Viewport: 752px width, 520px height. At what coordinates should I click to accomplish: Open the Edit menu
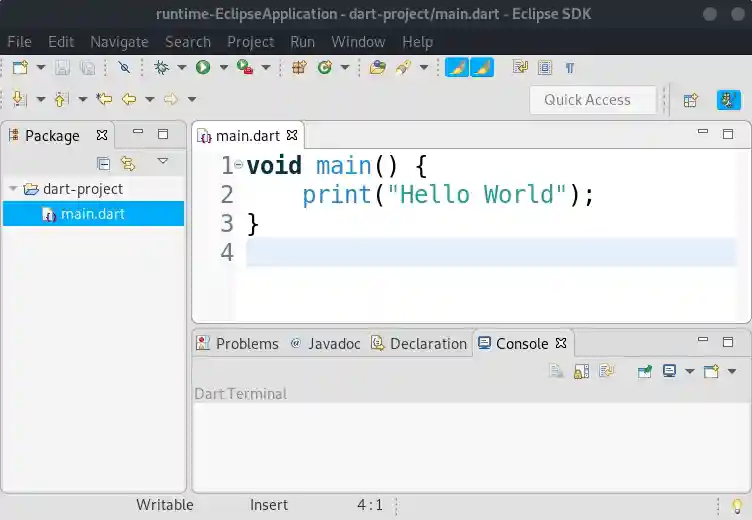coord(61,42)
